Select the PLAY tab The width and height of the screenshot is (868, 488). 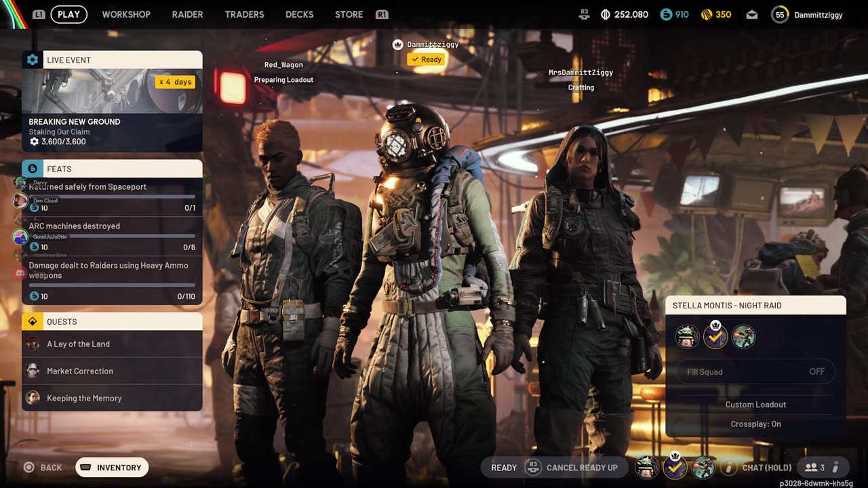[68, 14]
